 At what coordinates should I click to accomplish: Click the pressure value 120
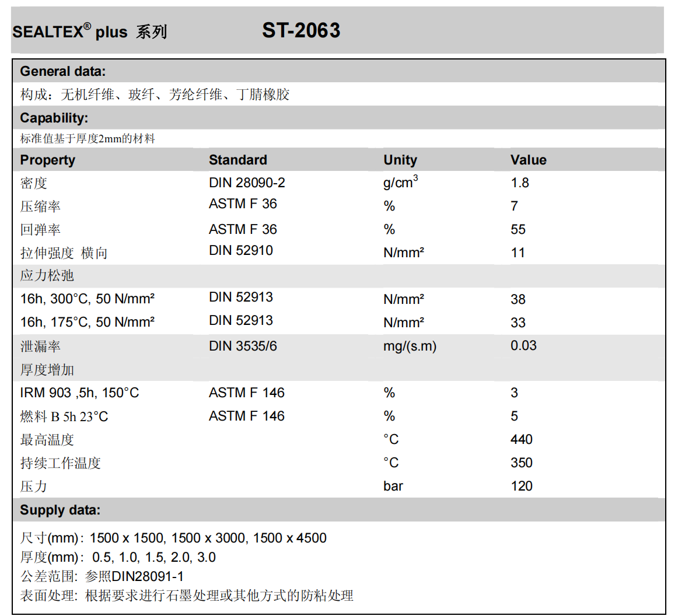521,486
